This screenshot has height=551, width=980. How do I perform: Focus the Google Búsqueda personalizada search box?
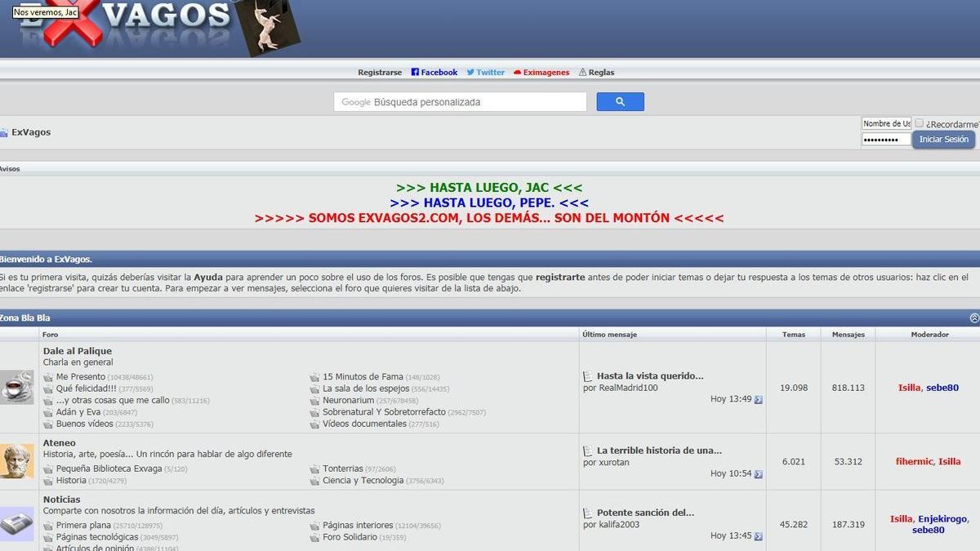pyautogui.click(x=460, y=102)
